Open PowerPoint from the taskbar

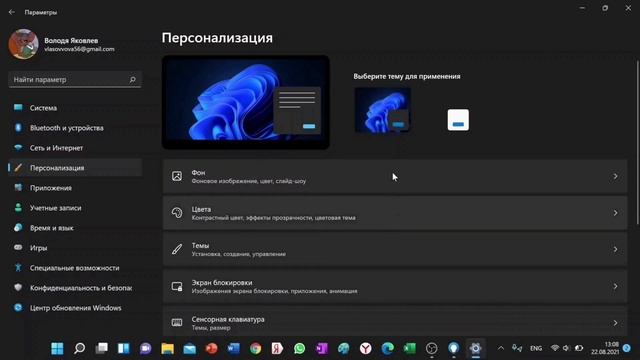(211, 348)
